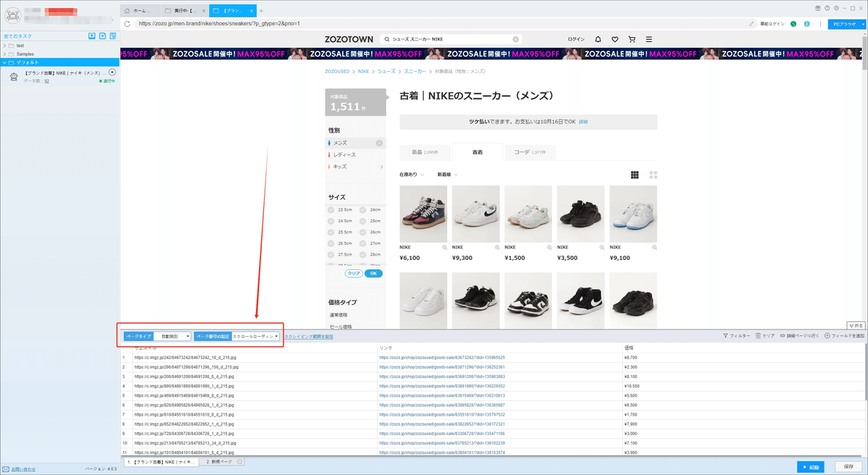Expand the Samples folder in the task tree
The image size is (868, 475).
4,54
